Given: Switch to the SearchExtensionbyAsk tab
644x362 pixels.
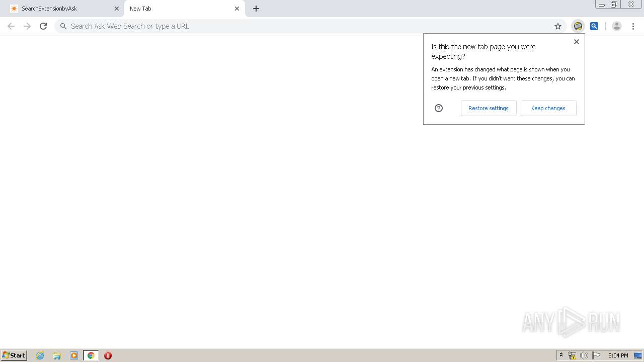Looking at the screenshot, I should pos(62,9).
